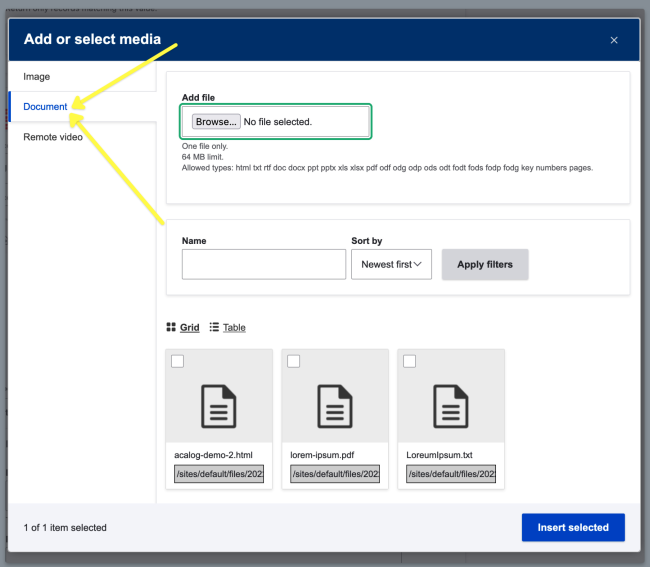Switch to Grid view icon
650x567 pixels.
coord(171,328)
